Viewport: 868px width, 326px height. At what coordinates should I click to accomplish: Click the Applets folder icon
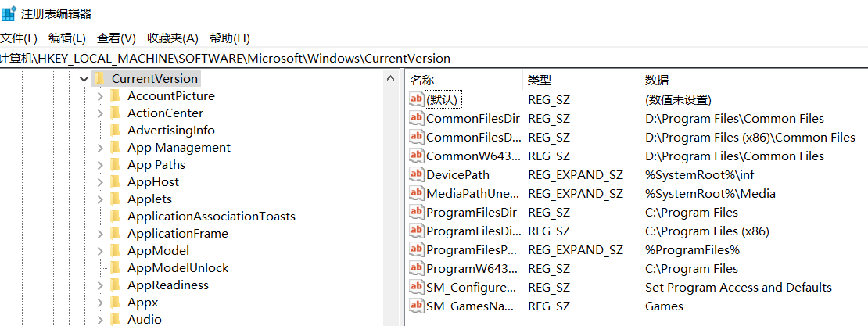[115, 199]
